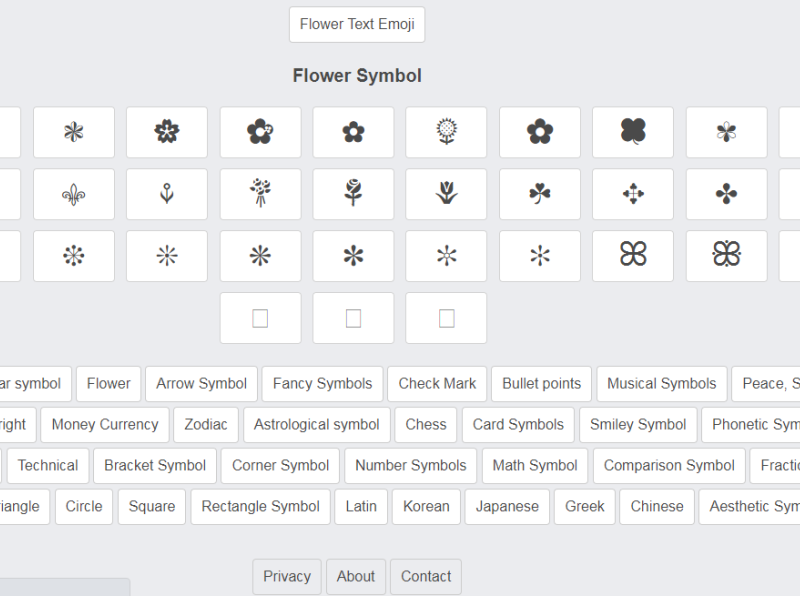
Task: Open the Math Symbol category
Action: click(x=534, y=465)
